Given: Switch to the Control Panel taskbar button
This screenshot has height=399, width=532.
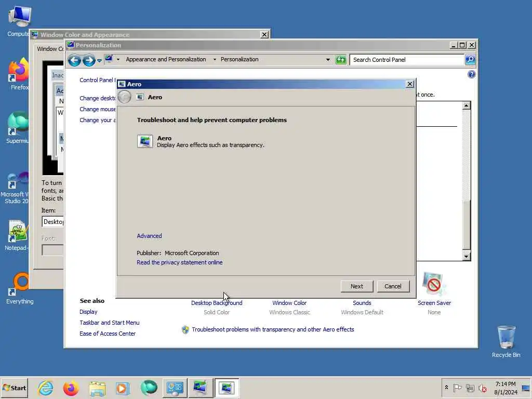Looking at the screenshot, I should click(175, 388).
